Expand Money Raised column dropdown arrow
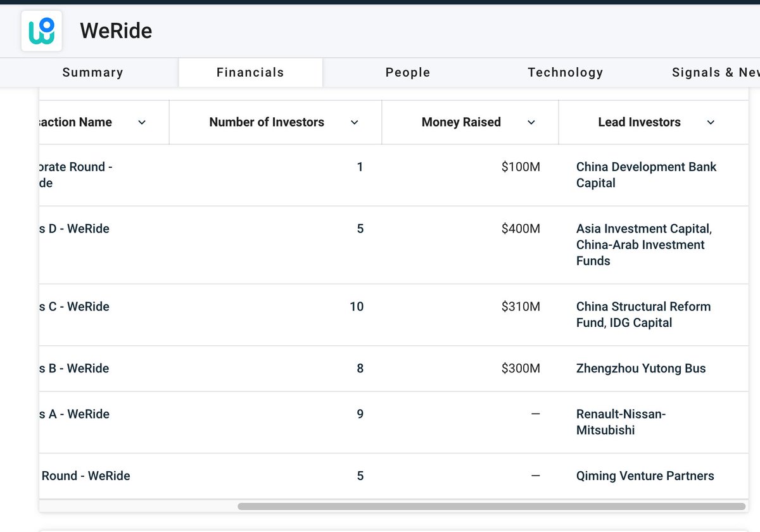760x532 pixels. point(531,123)
